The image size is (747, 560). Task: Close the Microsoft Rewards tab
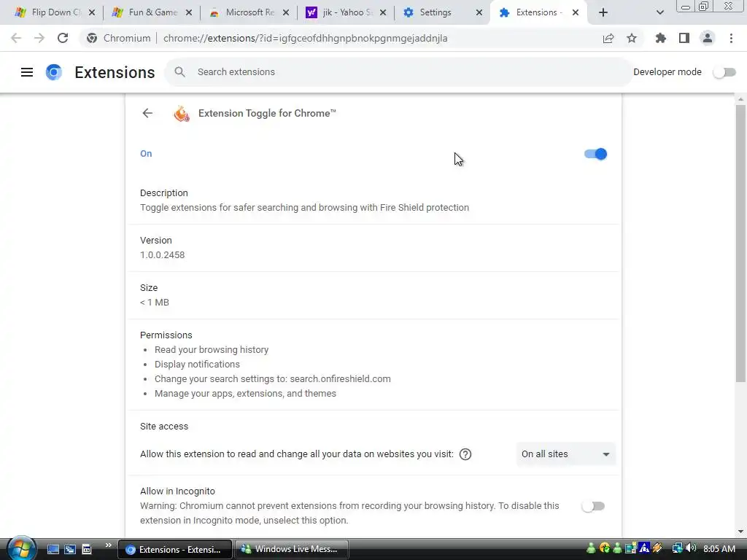tap(286, 12)
